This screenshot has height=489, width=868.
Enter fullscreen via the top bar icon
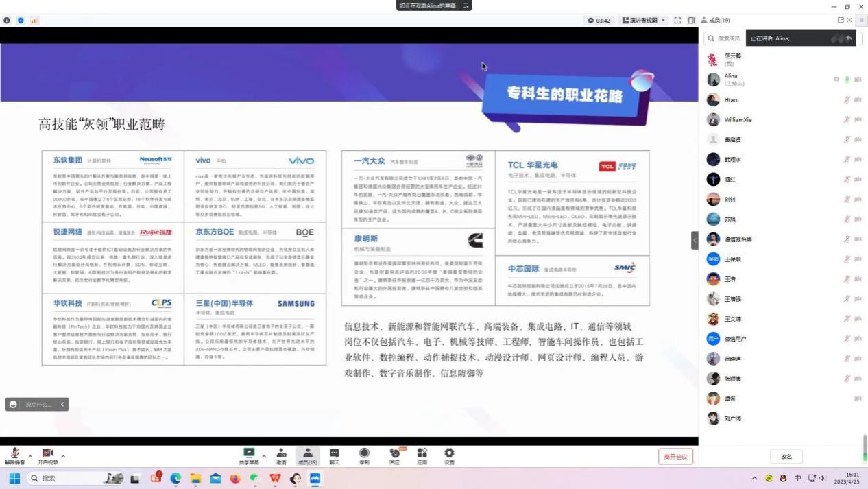[x=677, y=20]
